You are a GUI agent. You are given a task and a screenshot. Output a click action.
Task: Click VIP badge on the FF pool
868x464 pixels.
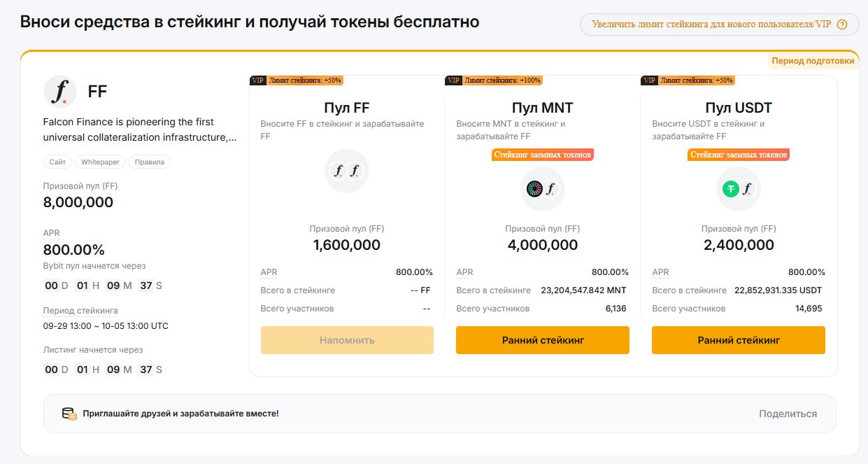(x=258, y=80)
